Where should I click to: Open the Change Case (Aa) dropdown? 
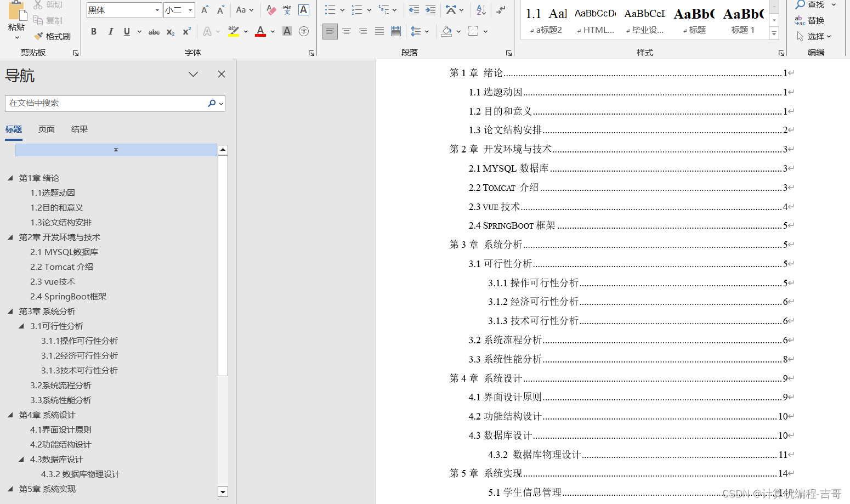pyautogui.click(x=245, y=10)
